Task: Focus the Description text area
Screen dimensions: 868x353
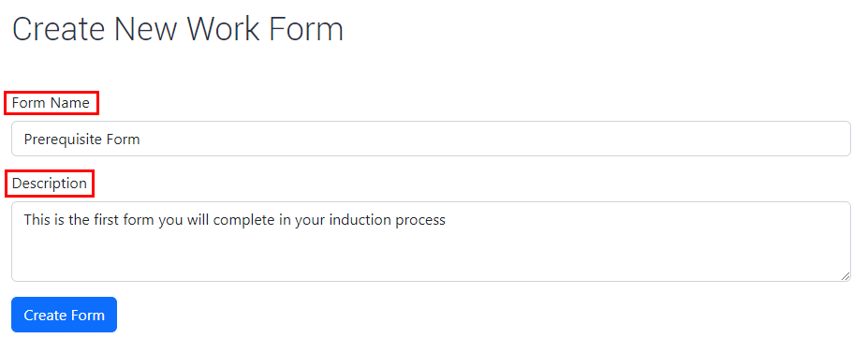Action: 431,242
